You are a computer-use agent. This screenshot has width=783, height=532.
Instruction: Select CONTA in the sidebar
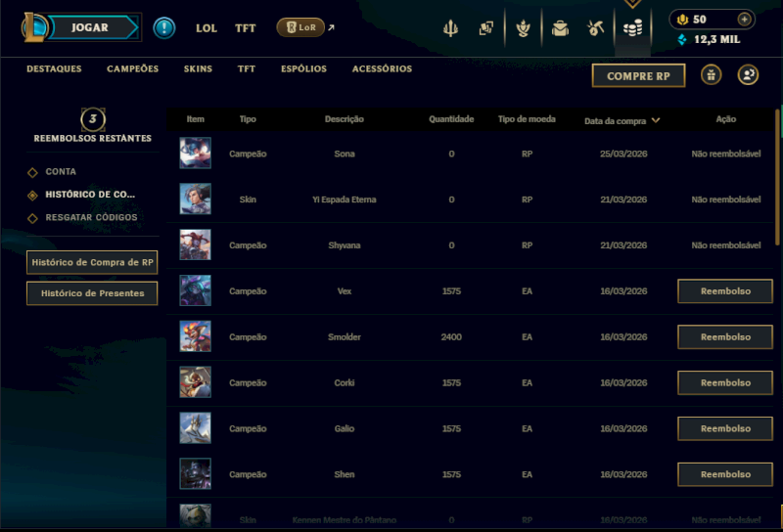(61, 172)
